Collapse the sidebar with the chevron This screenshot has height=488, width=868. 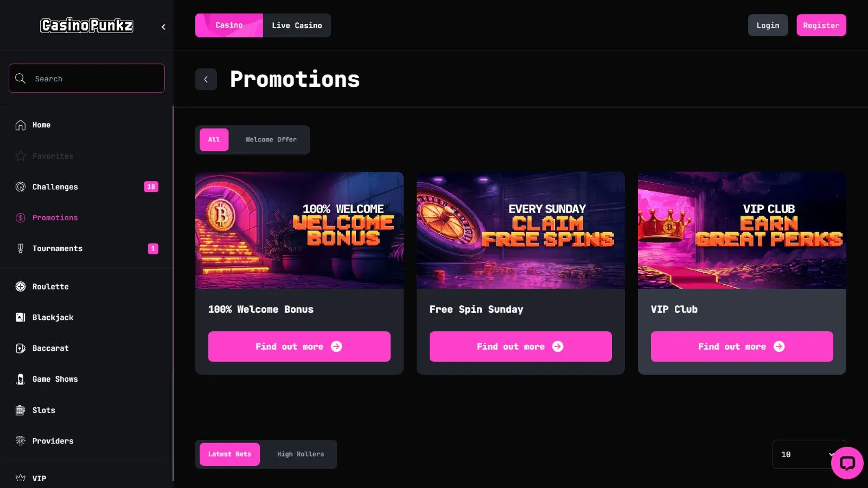click(163, 27)
